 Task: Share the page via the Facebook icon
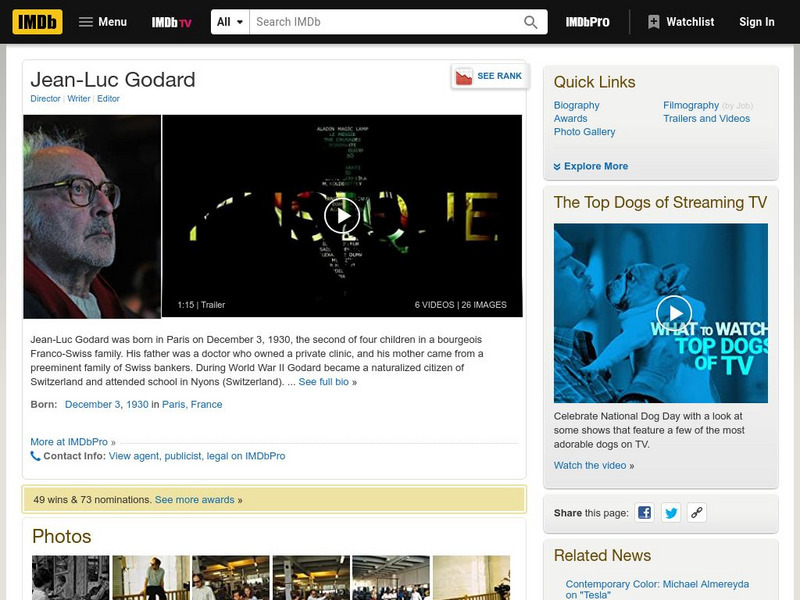pyautogui.click(x=645, y=512)
